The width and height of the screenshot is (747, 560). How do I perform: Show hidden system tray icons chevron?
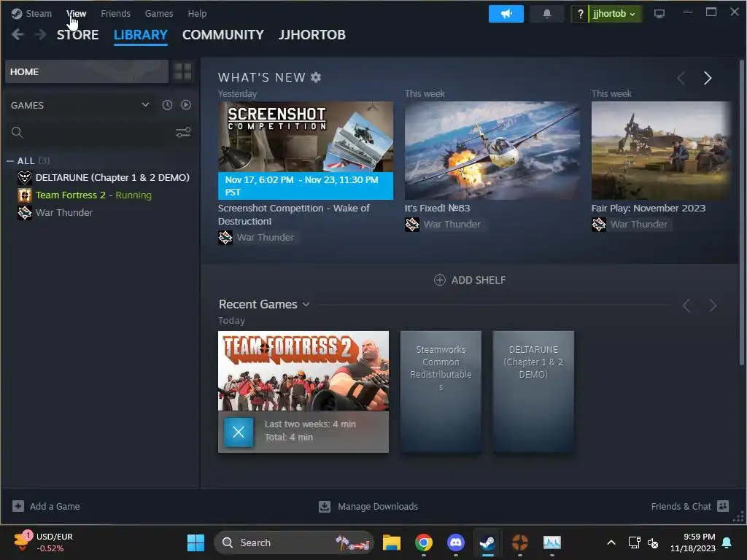click(611, 542)
